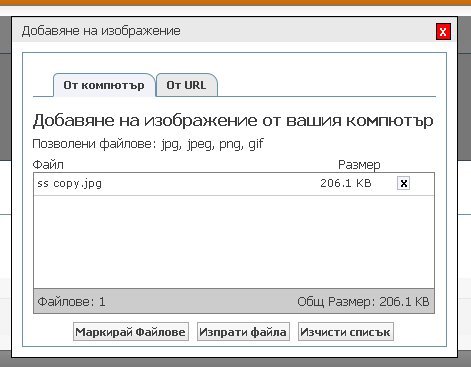Click the Добавяне на изображение от вашия компютър heading

[x=233, y=121]
